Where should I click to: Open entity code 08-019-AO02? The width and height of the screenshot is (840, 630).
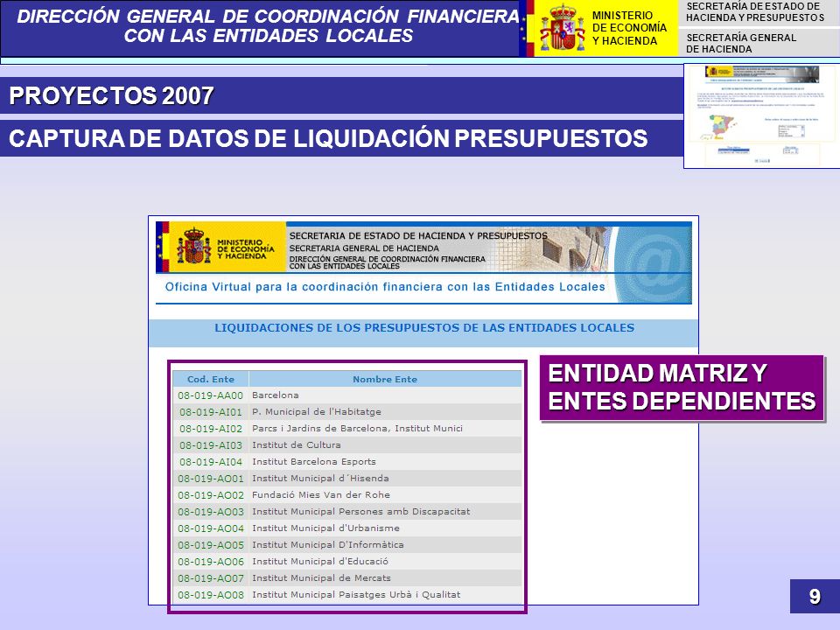(x=211, y=495)
